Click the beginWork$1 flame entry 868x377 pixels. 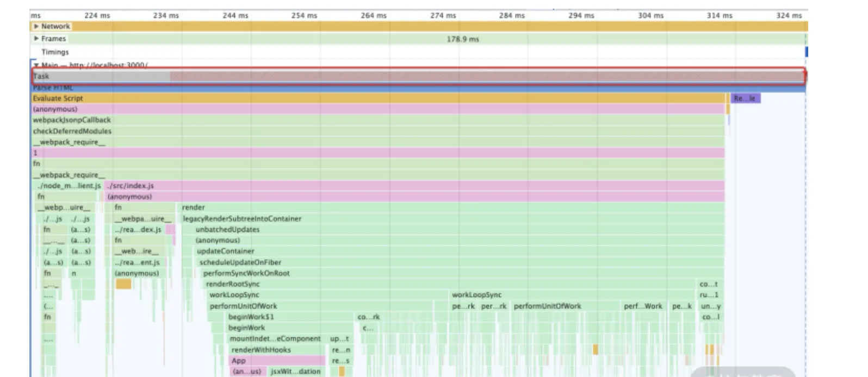(251, 317)
